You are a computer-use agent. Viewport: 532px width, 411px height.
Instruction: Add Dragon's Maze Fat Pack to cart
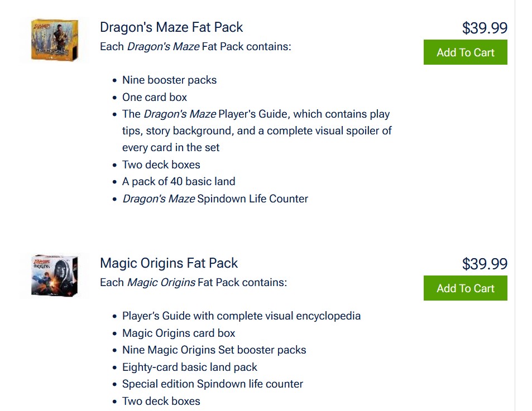pos(465,52)
